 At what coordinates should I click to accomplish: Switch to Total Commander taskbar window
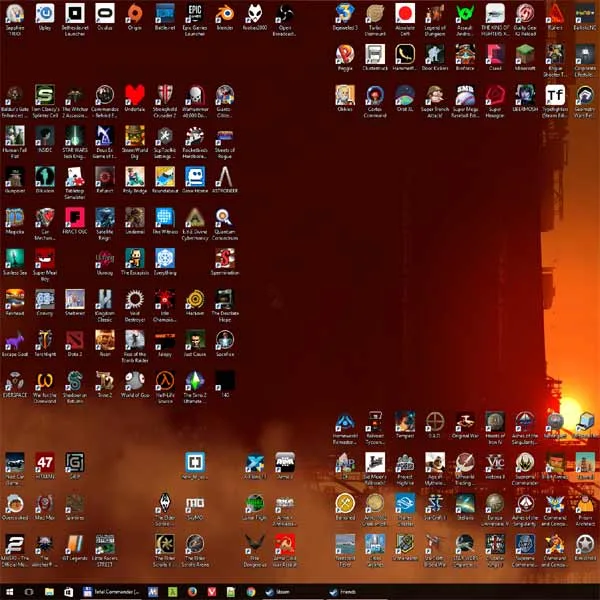(x=111, y=592)
